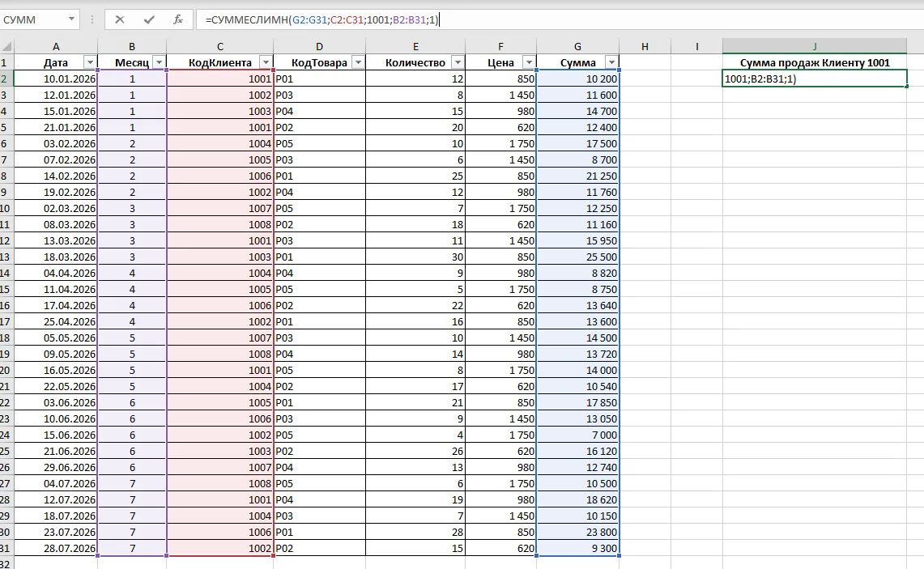The width and height of the screenshot is (924, 569).
Task: Click date cell 22.05.2026
Action: [56, 386]
